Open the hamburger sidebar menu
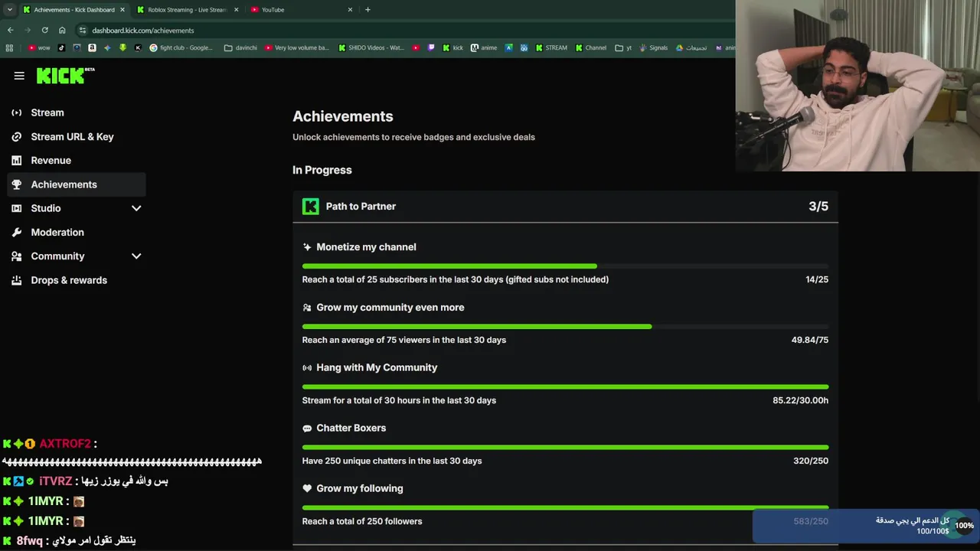 (19, 76)
